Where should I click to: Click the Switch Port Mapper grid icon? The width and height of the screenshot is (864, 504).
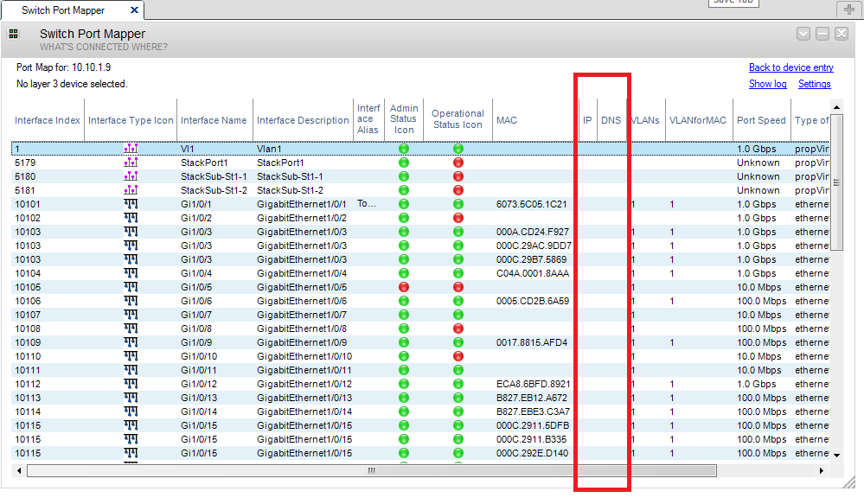13,35
